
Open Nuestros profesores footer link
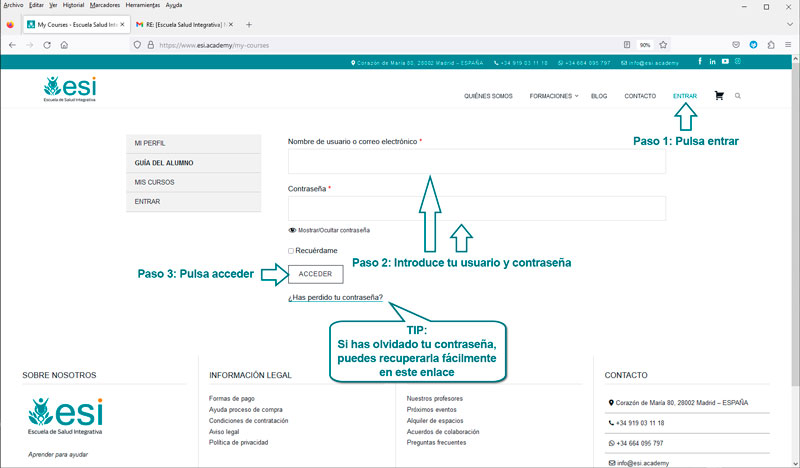[x=435, y=399]
